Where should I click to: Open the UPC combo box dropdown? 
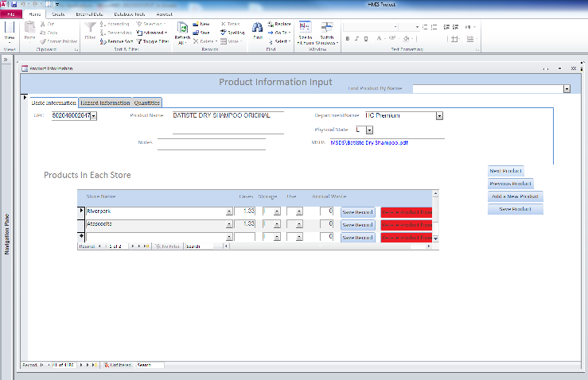(94, 116)
